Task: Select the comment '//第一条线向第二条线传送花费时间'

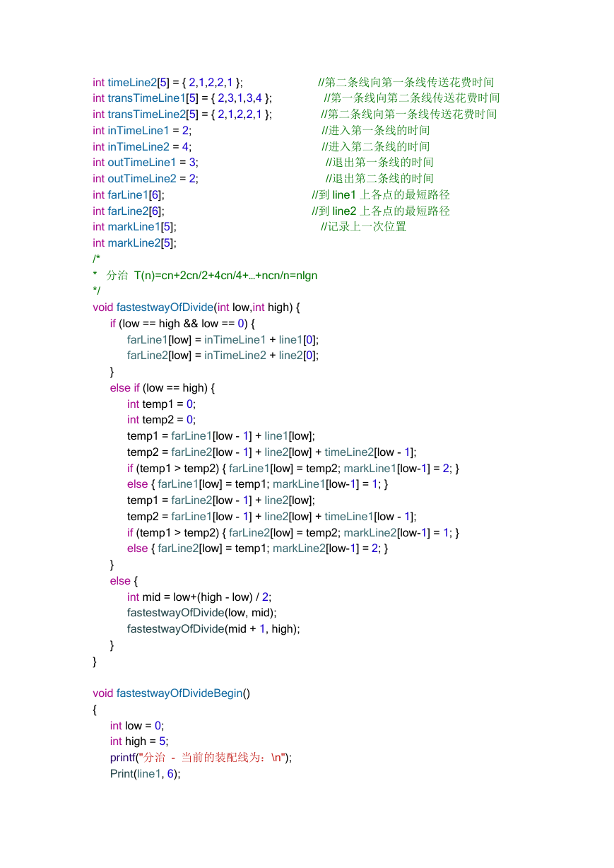Action: [x=412, y=98]
